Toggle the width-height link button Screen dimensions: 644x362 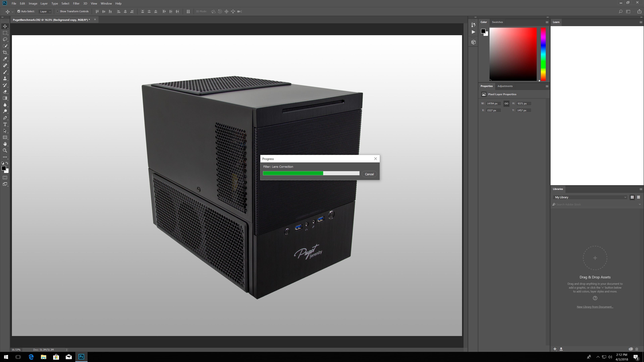pyautogui.click(x=506, y=103)
